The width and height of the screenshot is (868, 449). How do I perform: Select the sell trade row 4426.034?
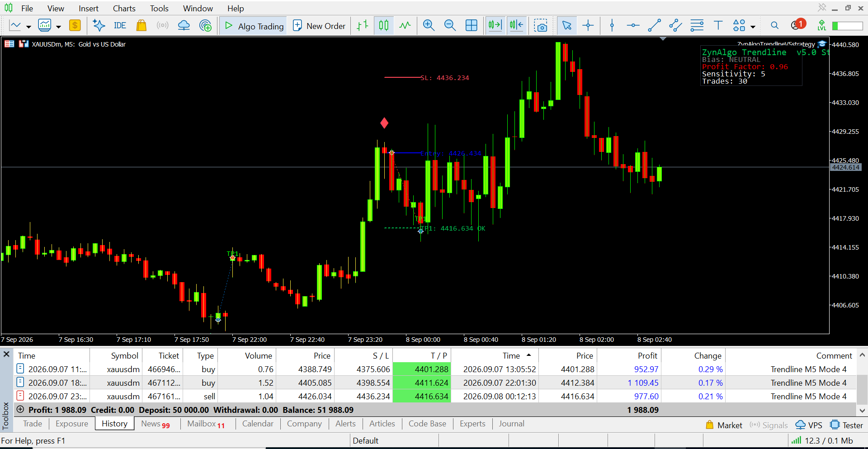434,396
